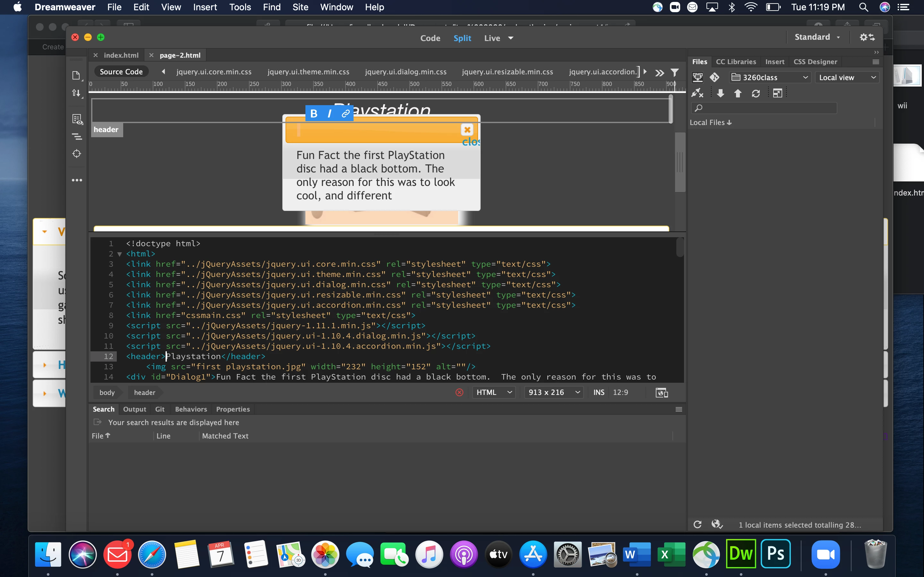Screen dimensions: 924x577
Task: Click the Italic formatting icon
Action: 329,114
